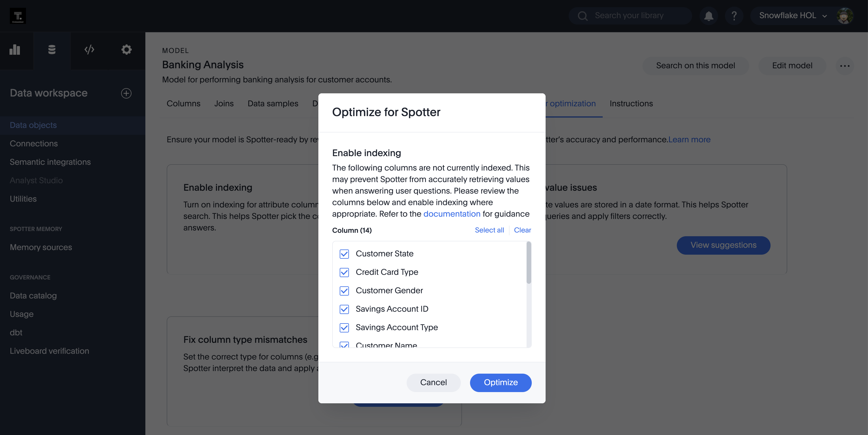The image size is (868, 435).
Task: Cancel the Optimize for Spotter dialog
Action: click(433, 383)
